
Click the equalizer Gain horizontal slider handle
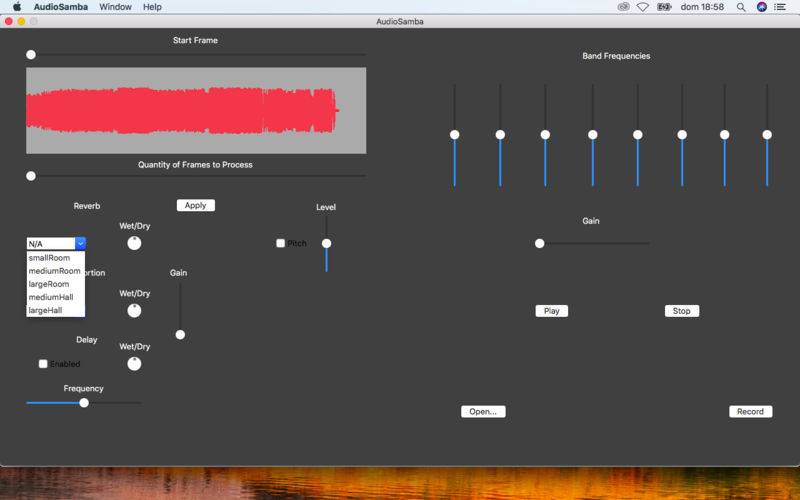pyautogui.click(x=540, y=243)
